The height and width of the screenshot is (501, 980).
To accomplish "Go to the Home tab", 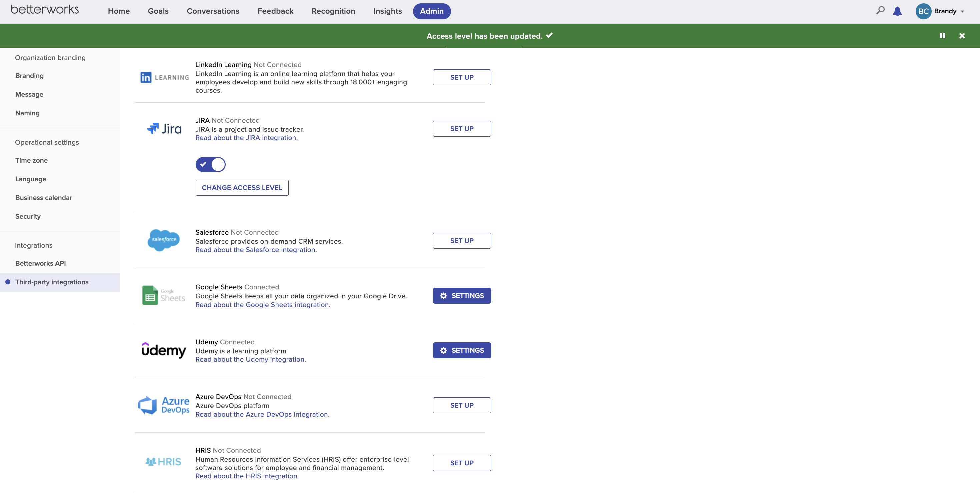I will click(x=119, y=11).
